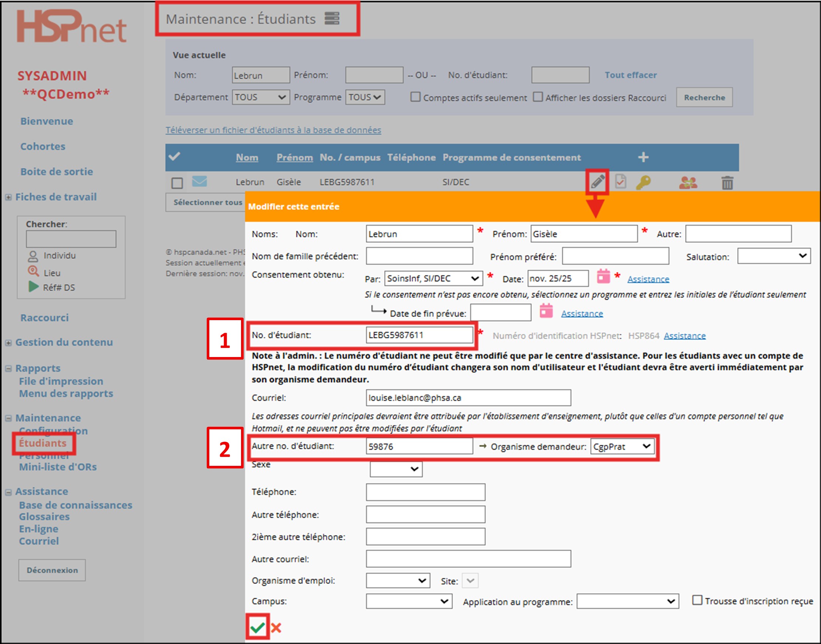821x644 pixels.
Task: Click the trash delete icon in student row
Action: [727, 183]
